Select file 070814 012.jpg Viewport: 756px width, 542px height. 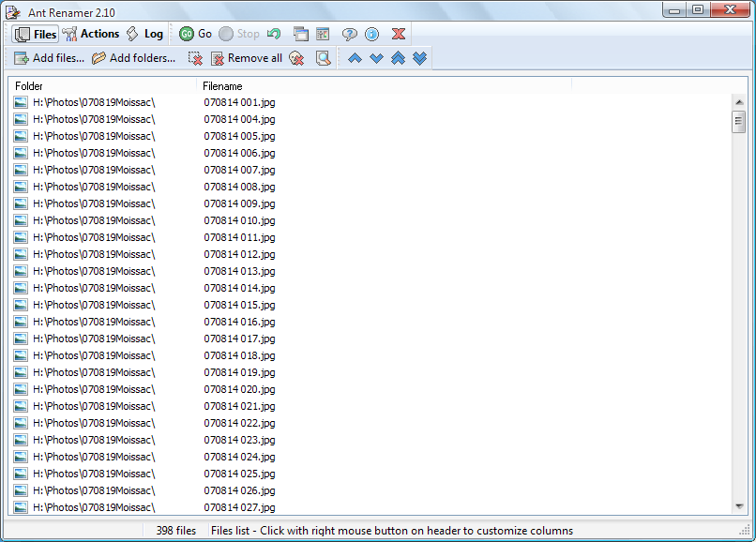(x=239, y=254)
